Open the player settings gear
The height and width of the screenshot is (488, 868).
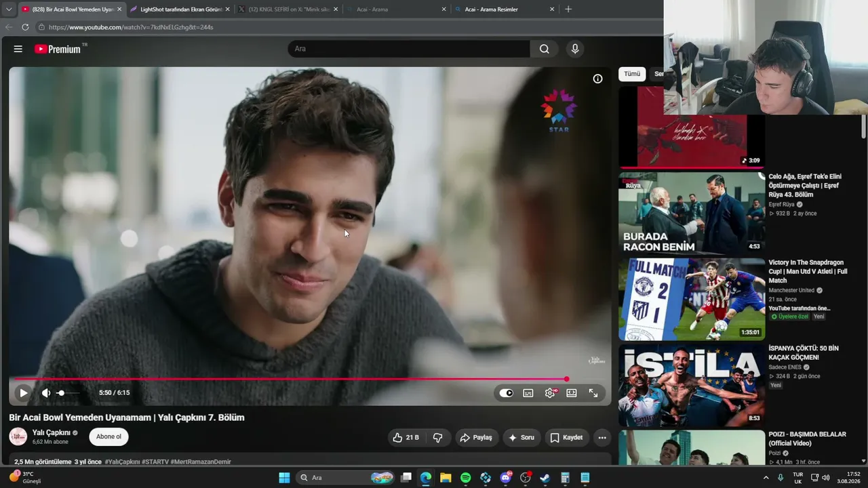550,392
